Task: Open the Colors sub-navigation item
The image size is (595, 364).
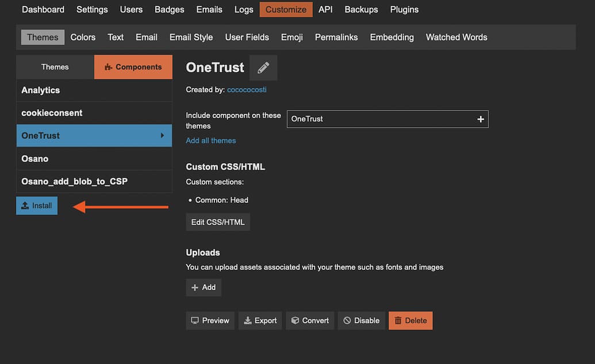Action: point(83,37)
